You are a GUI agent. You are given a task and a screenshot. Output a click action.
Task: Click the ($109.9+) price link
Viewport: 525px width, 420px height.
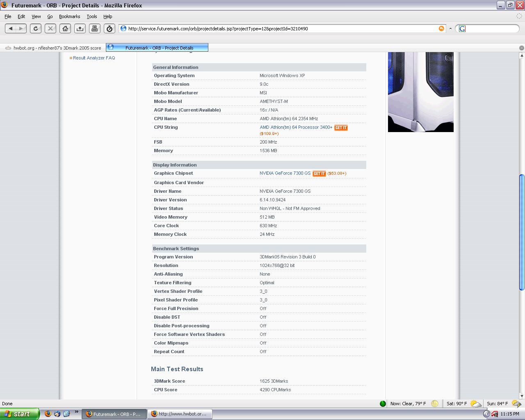[269, 133]
